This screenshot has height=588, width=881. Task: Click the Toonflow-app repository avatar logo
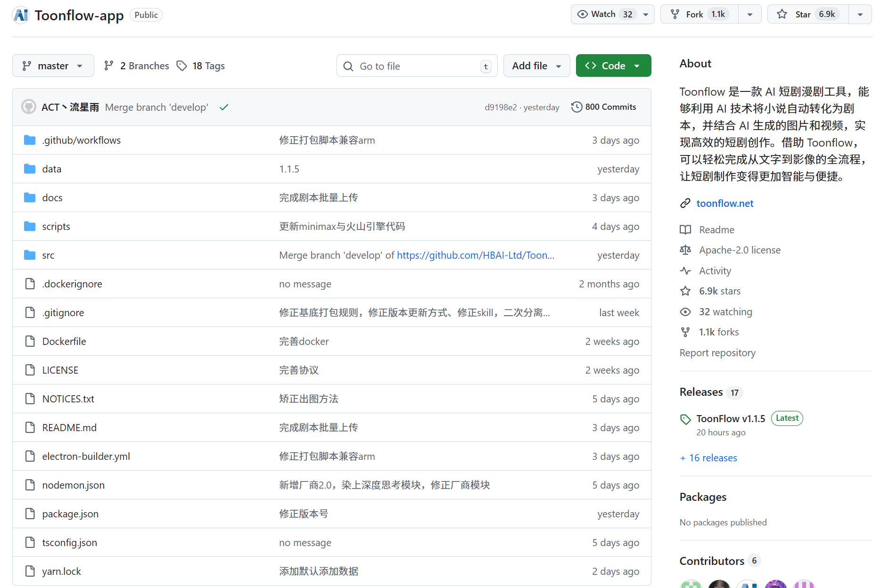pos(21,15)
